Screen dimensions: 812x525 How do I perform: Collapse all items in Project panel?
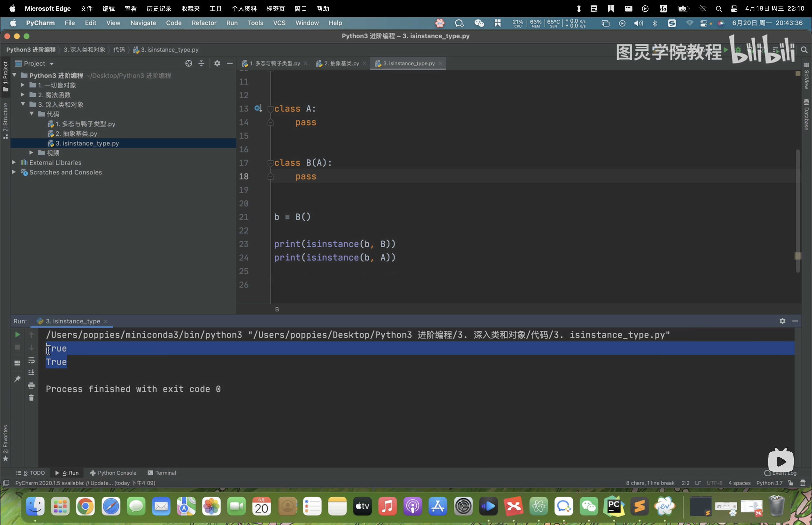pyautogui.click(x=201, y=63)
